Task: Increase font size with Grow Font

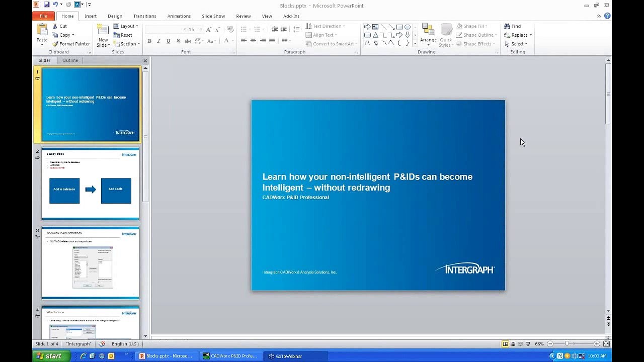Action: tap(208, 29)
